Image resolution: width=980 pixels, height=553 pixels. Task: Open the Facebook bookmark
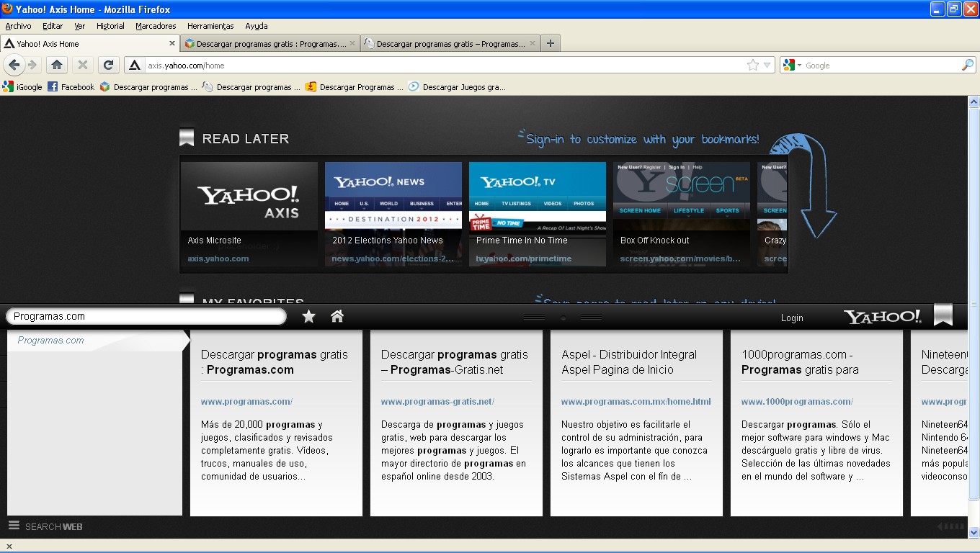[x=71, y=87]
